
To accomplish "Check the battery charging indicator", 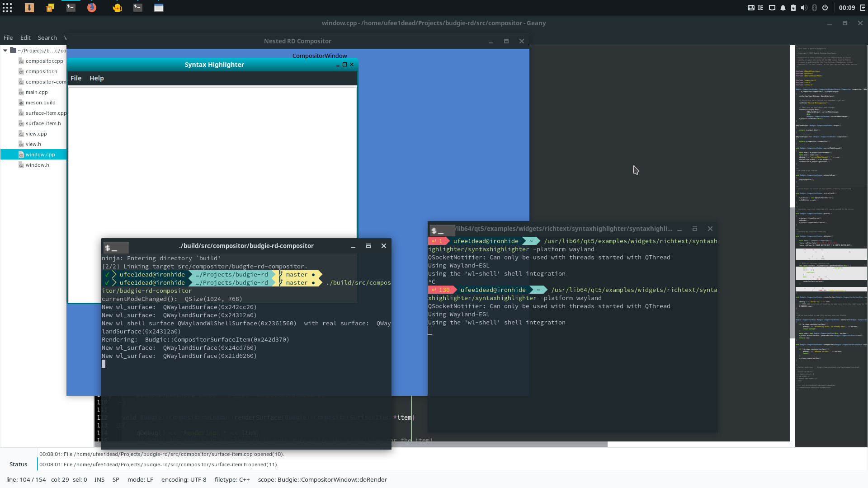I will click(793, 8).
